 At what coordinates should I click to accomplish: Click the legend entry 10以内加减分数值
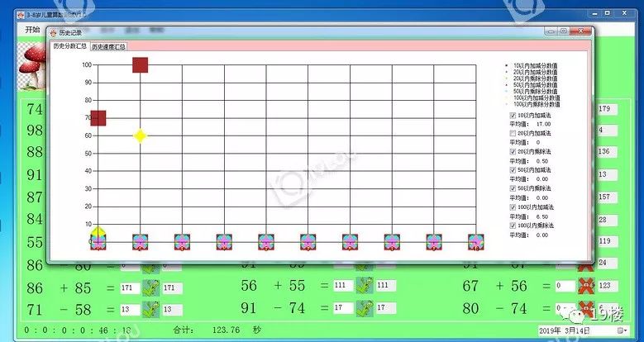(x=535, y=65)
